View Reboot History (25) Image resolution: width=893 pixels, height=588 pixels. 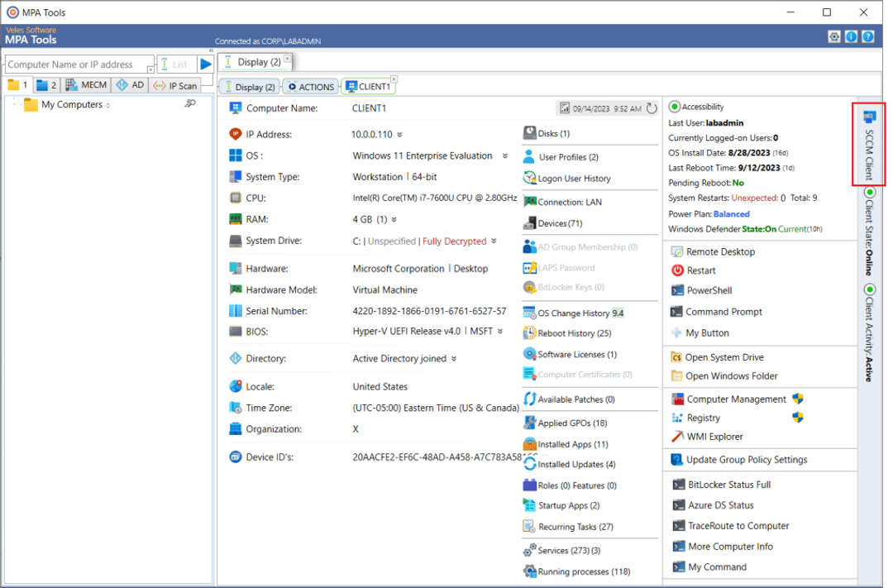pyautogui.click(x=567, y=333)
